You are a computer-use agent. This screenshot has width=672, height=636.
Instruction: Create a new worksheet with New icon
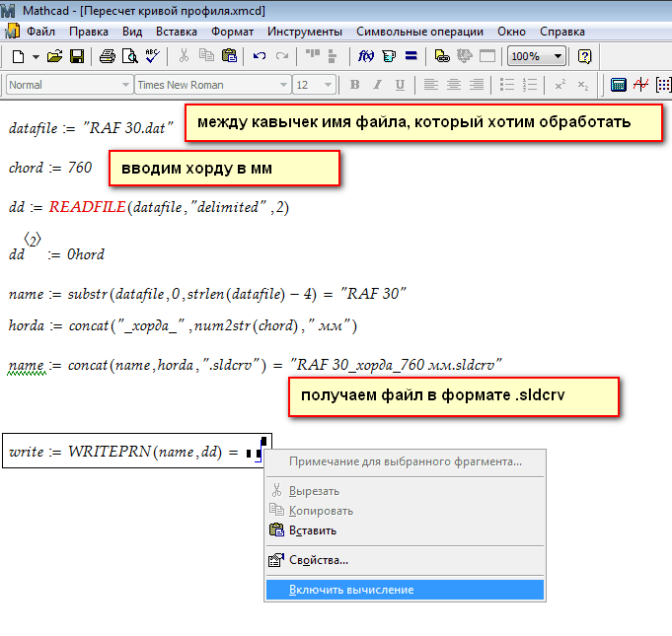coord(18,56)
